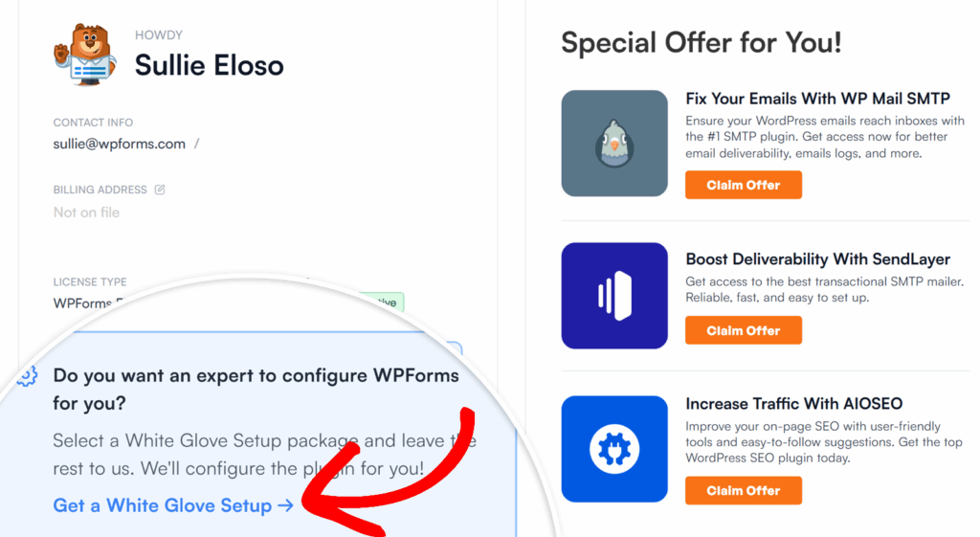980x537 pixels.
Task: Claim the WP Mail SMTP offer
Action: (743, 185)
